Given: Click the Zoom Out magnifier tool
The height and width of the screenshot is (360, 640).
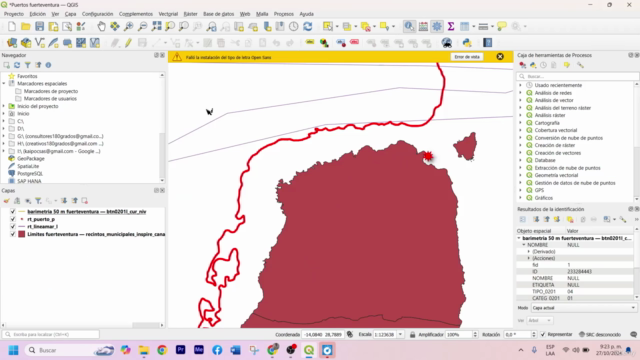Looking at the screenshot, I should coord(142,27).
